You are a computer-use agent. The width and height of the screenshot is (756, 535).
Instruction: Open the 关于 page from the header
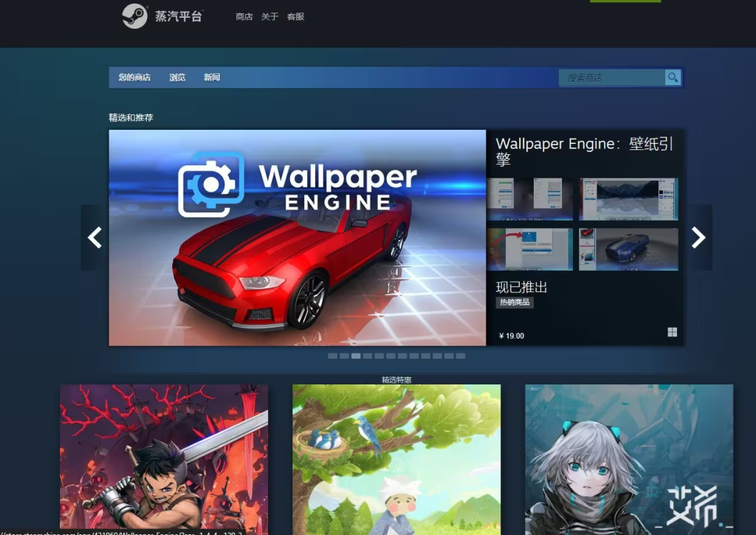pyautogui.click(x=269, y=17)
